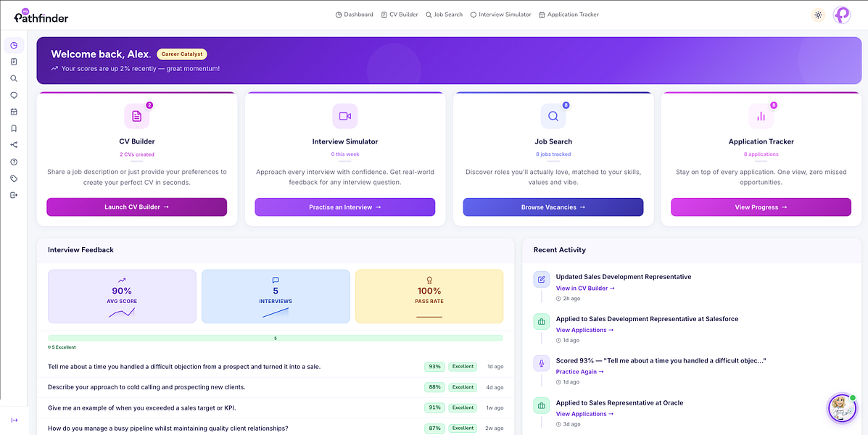Click the 93% score badge
The width and height of the screenshot is (868, 435).
[x=434, y=366]
